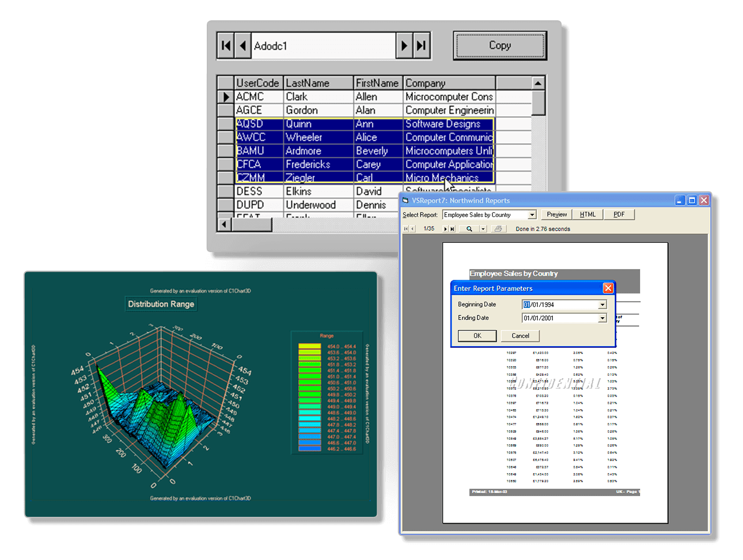Click the FirstName column header
The image size is (743, 560).
(x=378, y=83)
